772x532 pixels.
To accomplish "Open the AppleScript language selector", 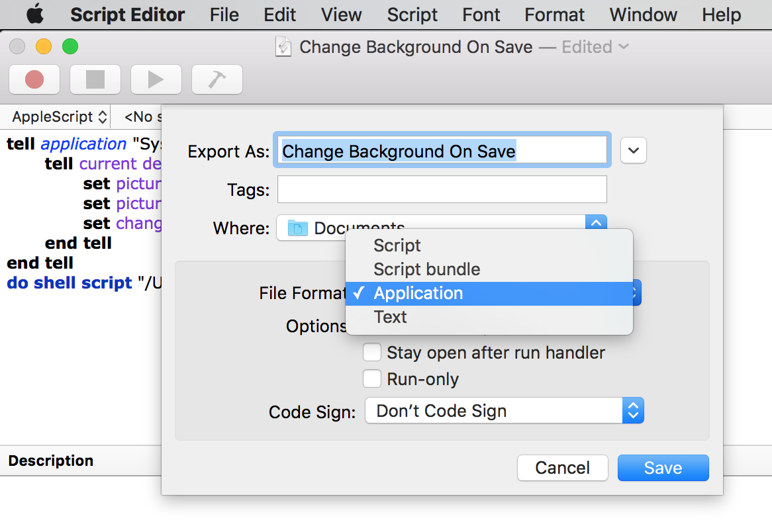I will click(59, 116).
